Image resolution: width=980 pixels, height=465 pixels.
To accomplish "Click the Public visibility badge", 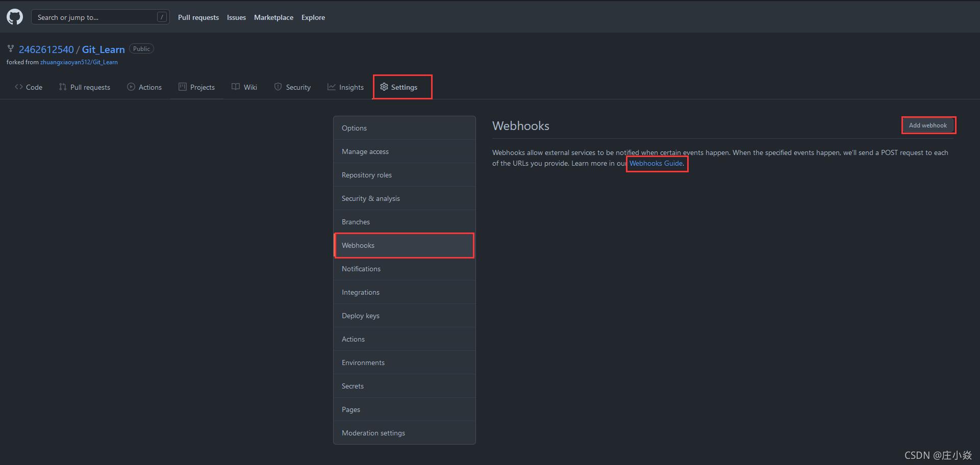I will click(x=141, y=49).
